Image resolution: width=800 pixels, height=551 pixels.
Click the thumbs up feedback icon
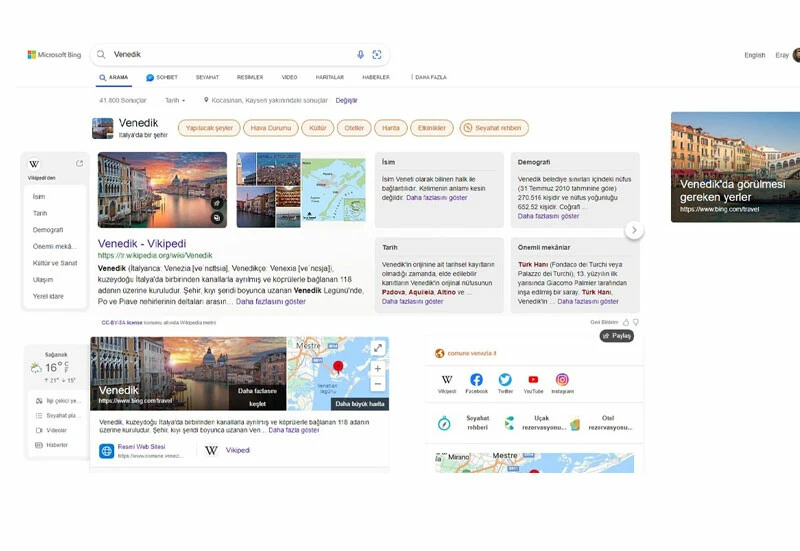coord(626,322)
